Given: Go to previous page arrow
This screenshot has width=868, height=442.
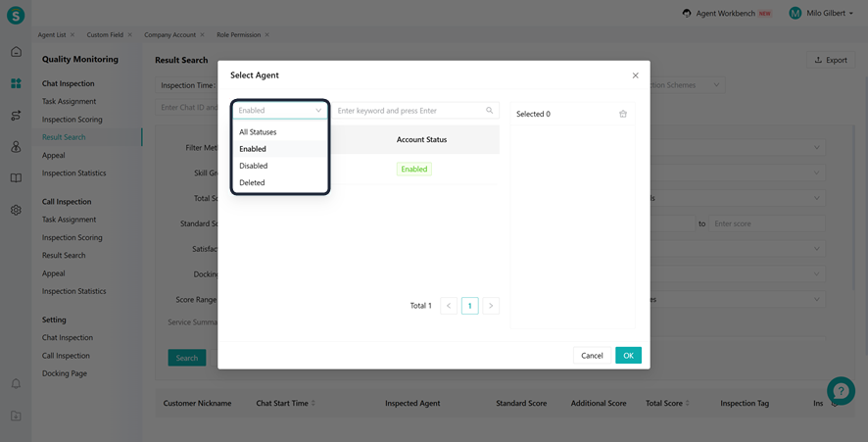Looking at the screenshot, I should coord(449,306).
